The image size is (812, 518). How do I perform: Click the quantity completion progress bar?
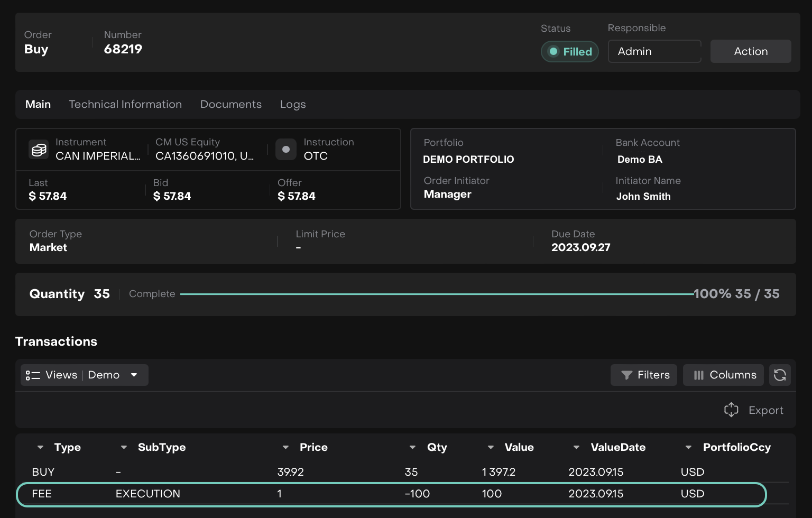(436, 294)
